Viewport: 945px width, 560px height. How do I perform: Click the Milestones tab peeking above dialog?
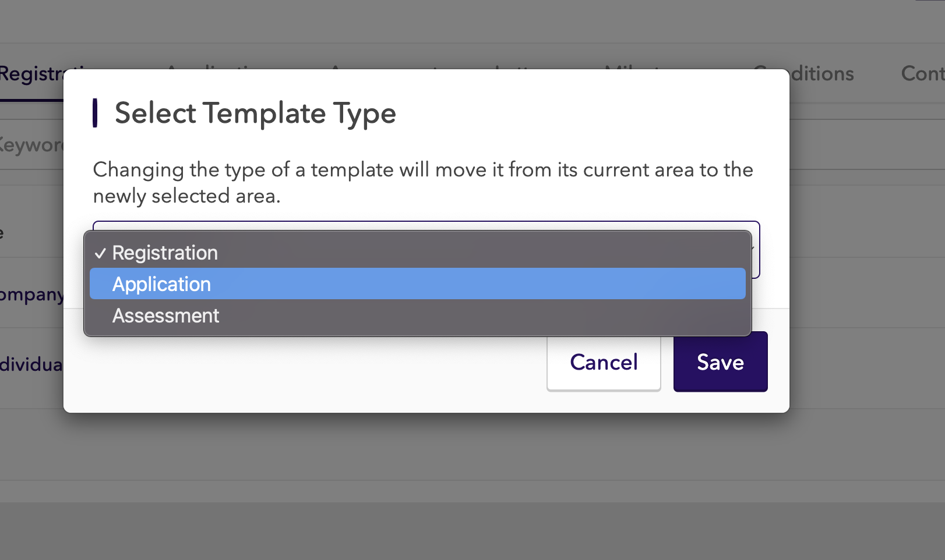[632, 68]
